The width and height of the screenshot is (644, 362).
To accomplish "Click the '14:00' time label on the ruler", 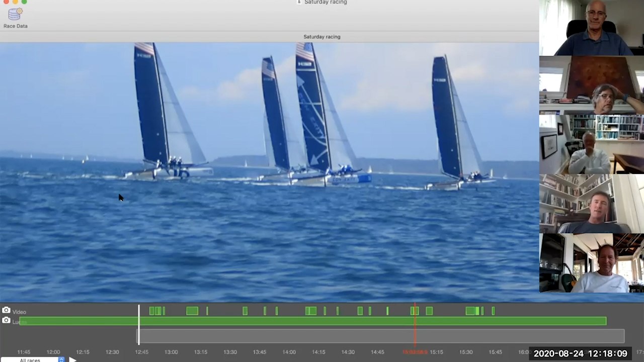I will [x=289, y=352].
